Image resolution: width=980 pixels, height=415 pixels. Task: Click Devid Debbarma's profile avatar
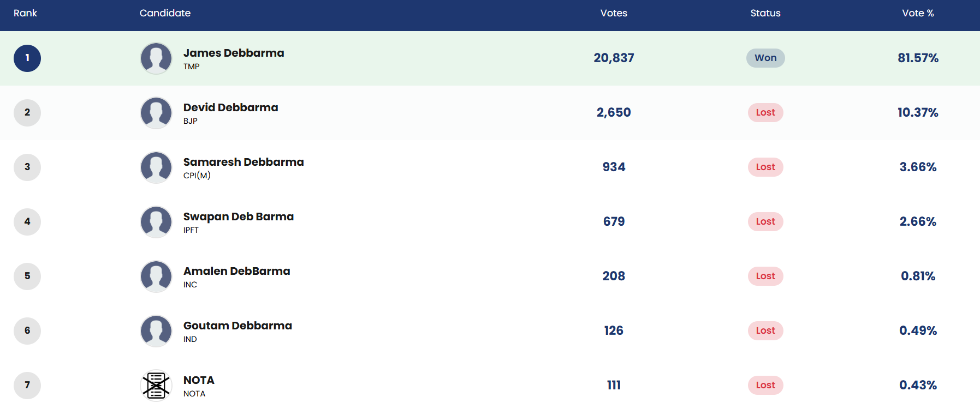pyautogui.click(x=156, y=113)
